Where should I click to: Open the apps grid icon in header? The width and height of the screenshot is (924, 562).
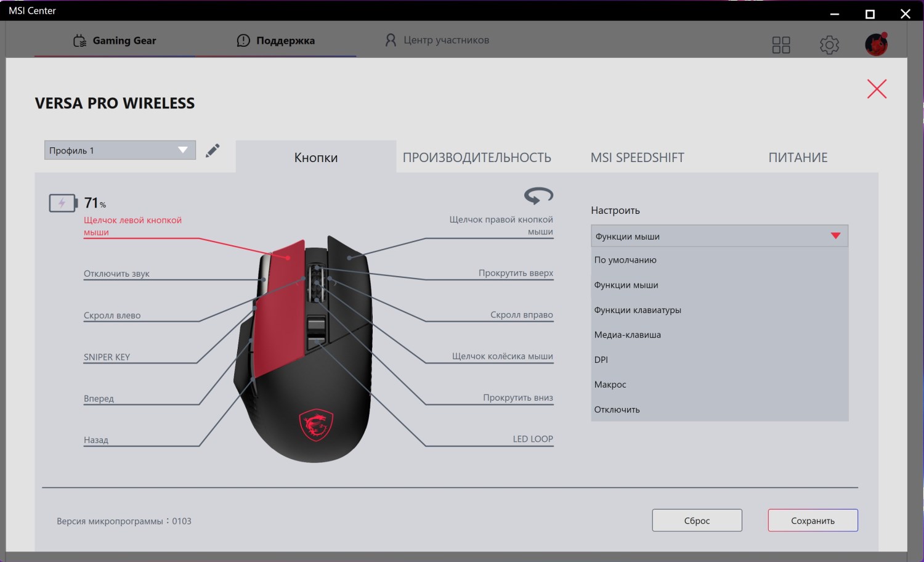click(781, 44)
